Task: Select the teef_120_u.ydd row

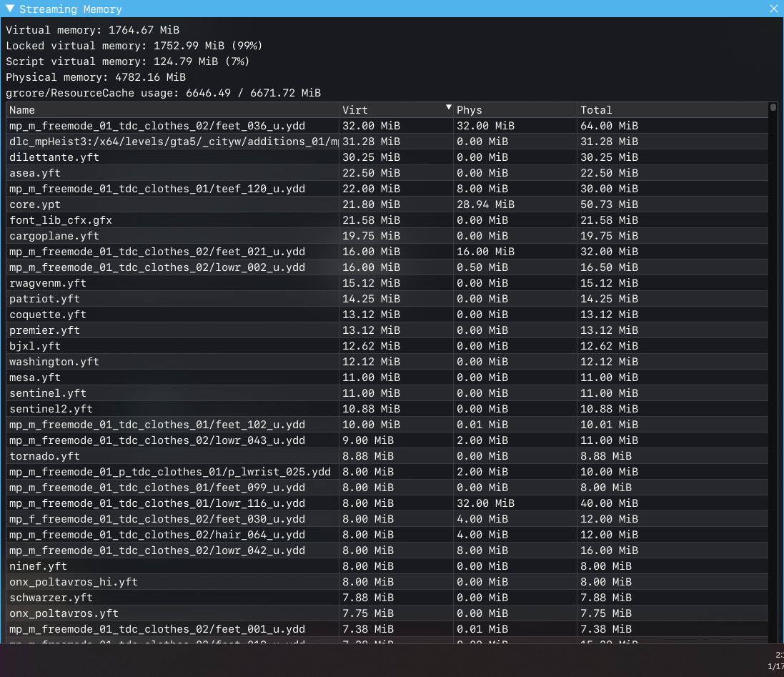Action: coord(387,189)
